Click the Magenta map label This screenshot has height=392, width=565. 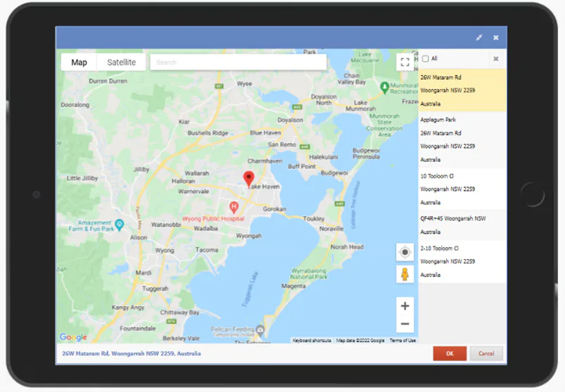click(x=293, y=286)
